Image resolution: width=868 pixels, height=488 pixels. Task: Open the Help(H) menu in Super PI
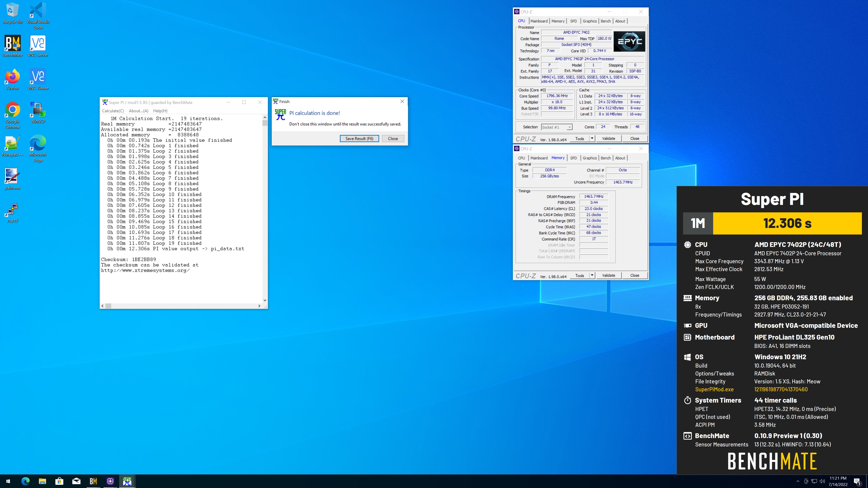[x=160, y=111]
